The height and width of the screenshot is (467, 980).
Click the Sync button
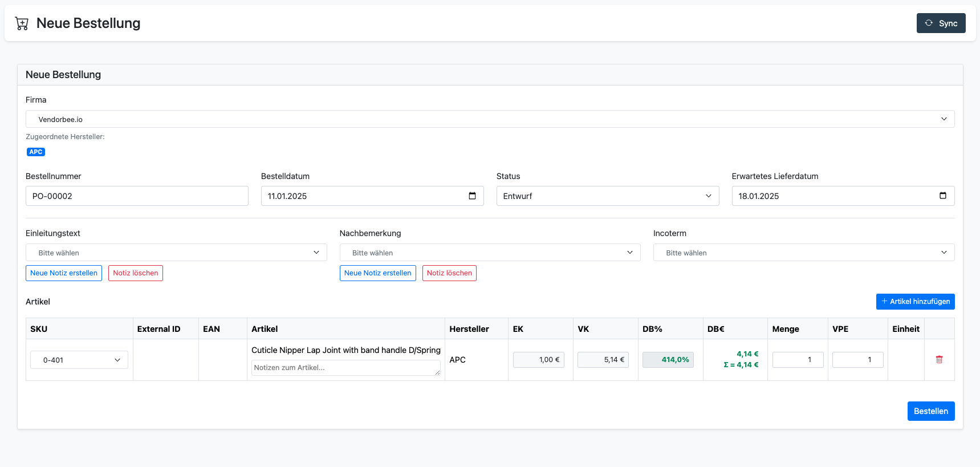941,23
